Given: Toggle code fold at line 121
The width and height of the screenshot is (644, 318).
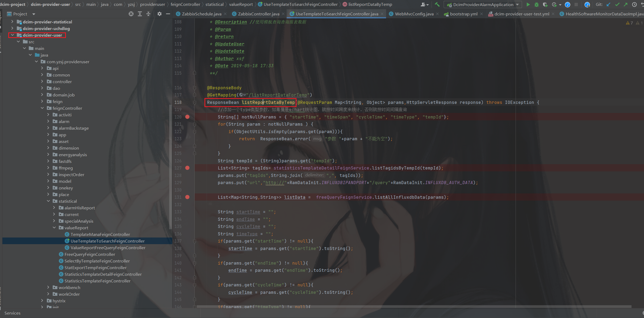Looking at the screenshot, I should 194,124.
